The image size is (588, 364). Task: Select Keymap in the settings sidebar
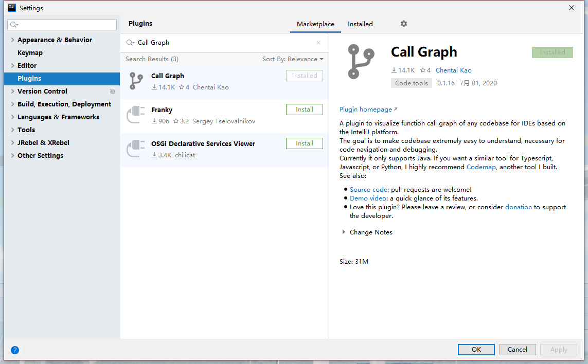(30, 53)
